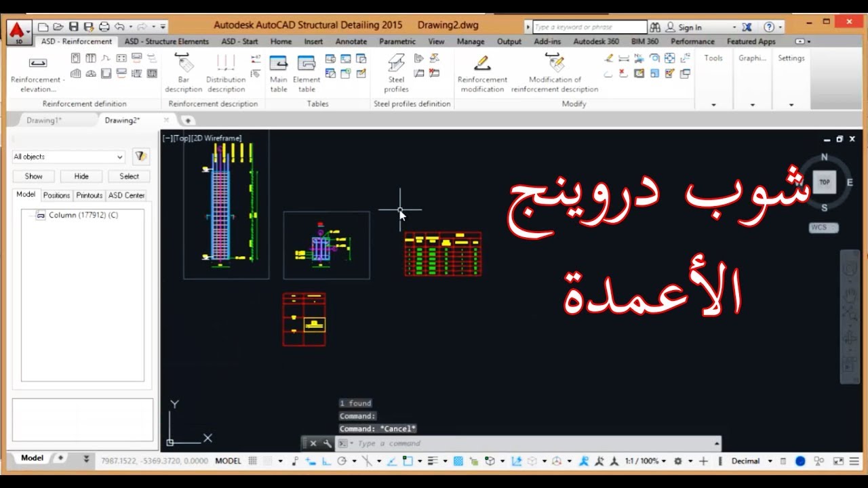This screenshot has height=488, width=868.
Task: Click the Select button
Action: [x=129, y=176]
